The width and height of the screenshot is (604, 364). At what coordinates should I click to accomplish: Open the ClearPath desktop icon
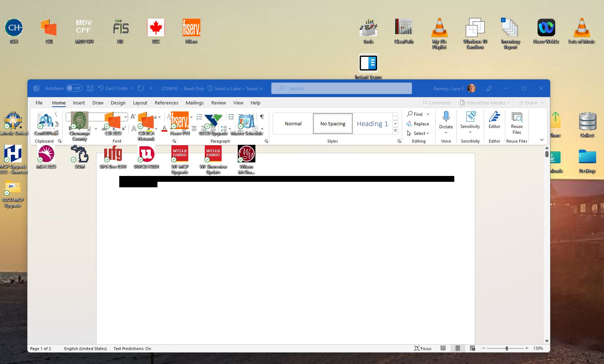coord(404,31)
